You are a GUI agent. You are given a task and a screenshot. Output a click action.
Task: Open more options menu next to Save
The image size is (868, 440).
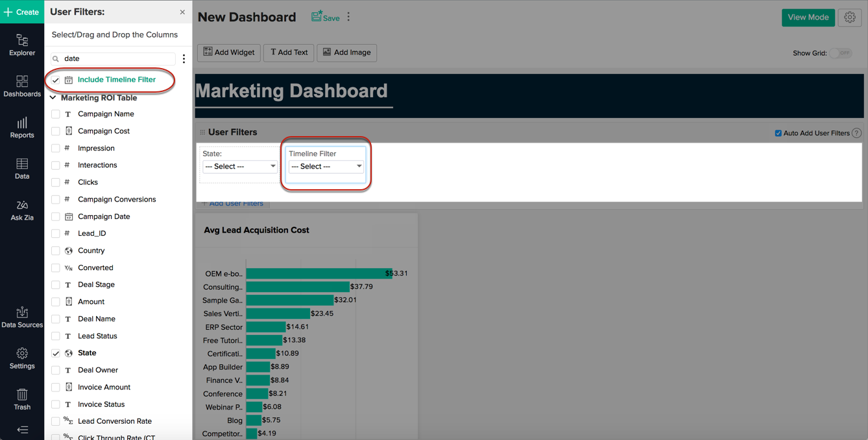click(348, 17)
